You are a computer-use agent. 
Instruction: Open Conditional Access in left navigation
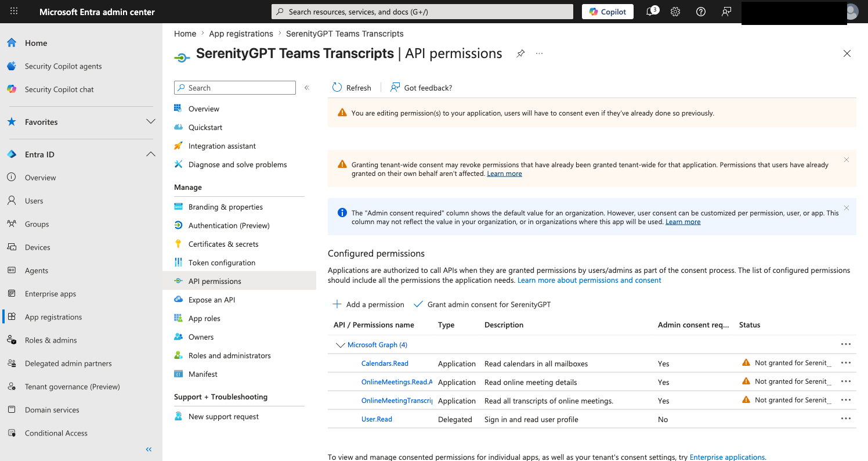tap(56, 433)
